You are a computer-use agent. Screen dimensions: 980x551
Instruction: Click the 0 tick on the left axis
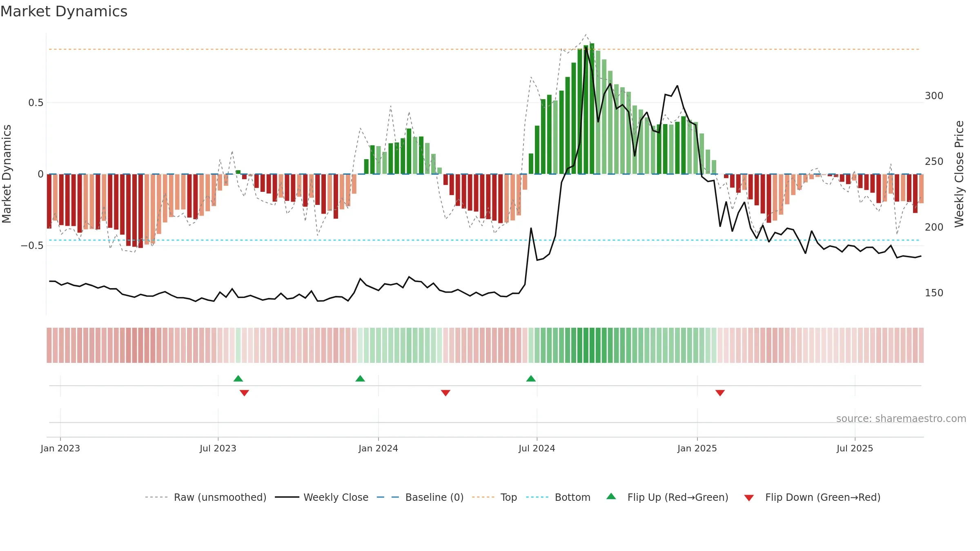[40, 174]
